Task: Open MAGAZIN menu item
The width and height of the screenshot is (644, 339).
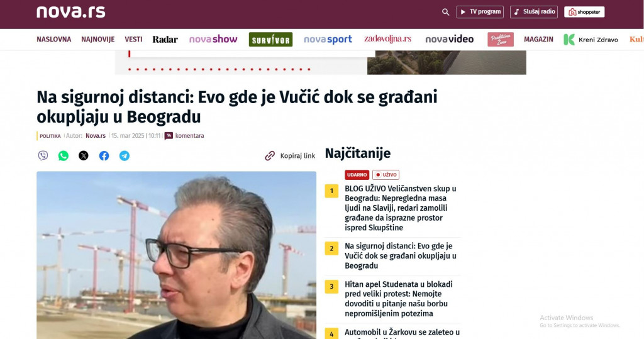Action: (538, 40)
